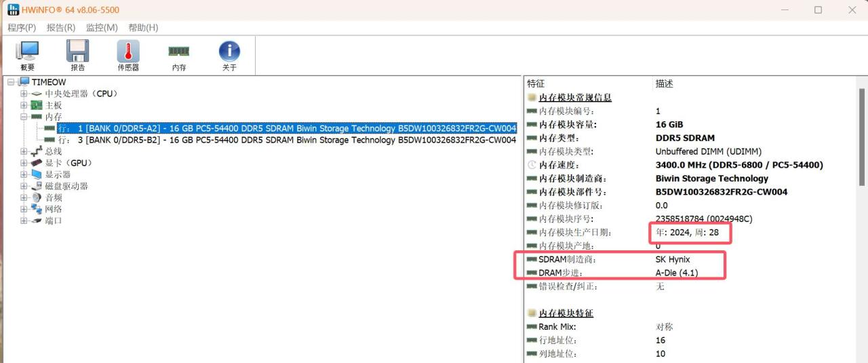Click the 内存模块容量 property row

[x=692, y=124]
